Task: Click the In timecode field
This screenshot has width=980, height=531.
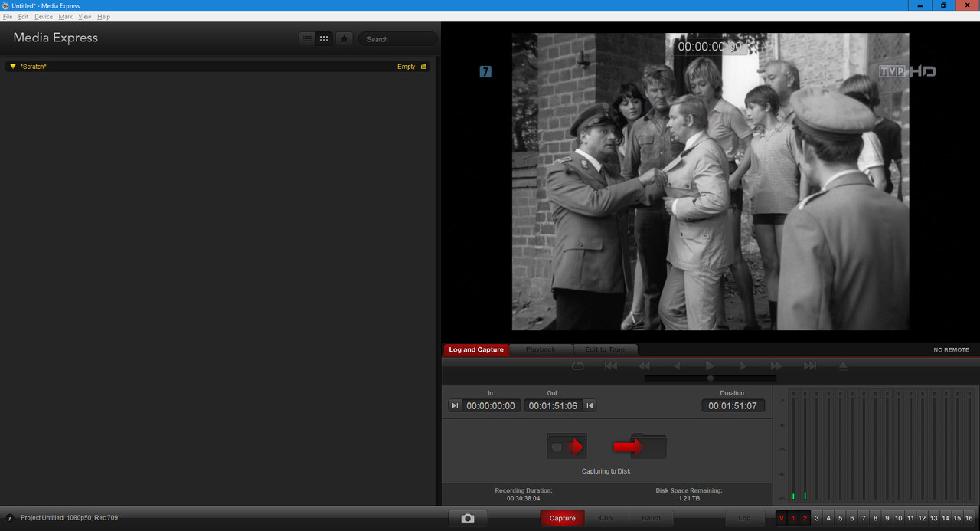Action: coord(491,405)
